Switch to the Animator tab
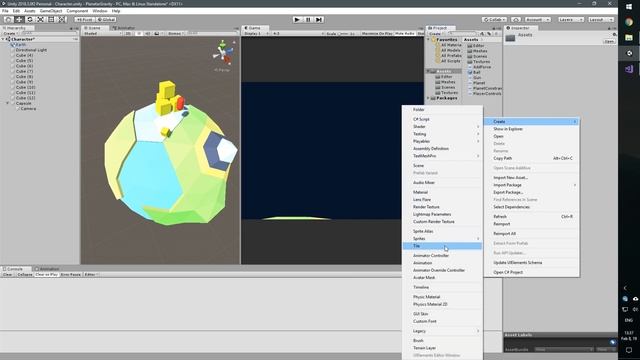The height and width of the screenshot is (360, 640). click(x=124, y=28)
